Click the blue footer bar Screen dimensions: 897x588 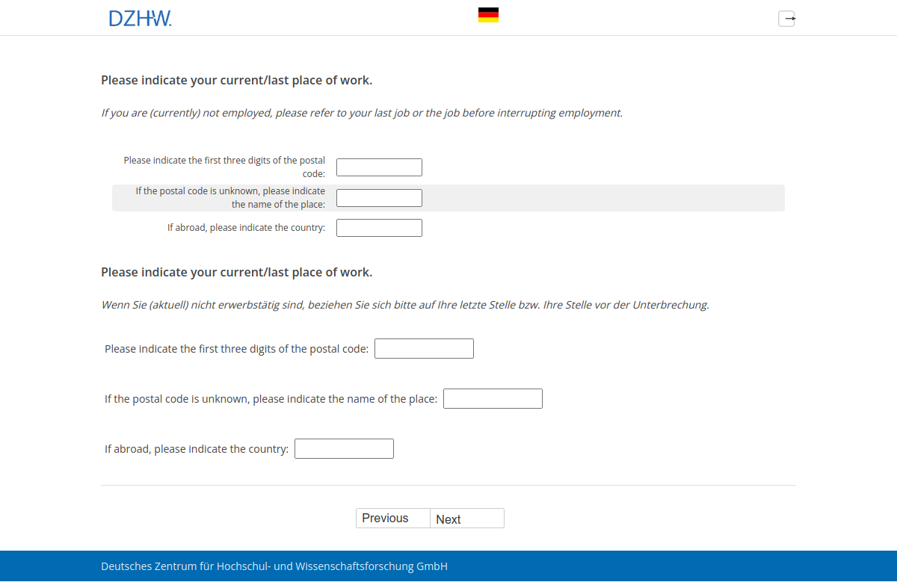449,566
